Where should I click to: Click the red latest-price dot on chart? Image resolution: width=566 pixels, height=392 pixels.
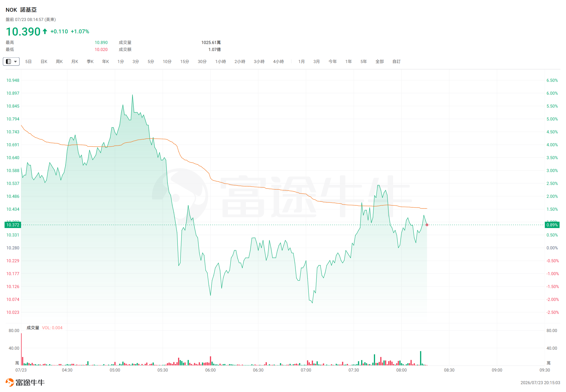tap(427, 225)
